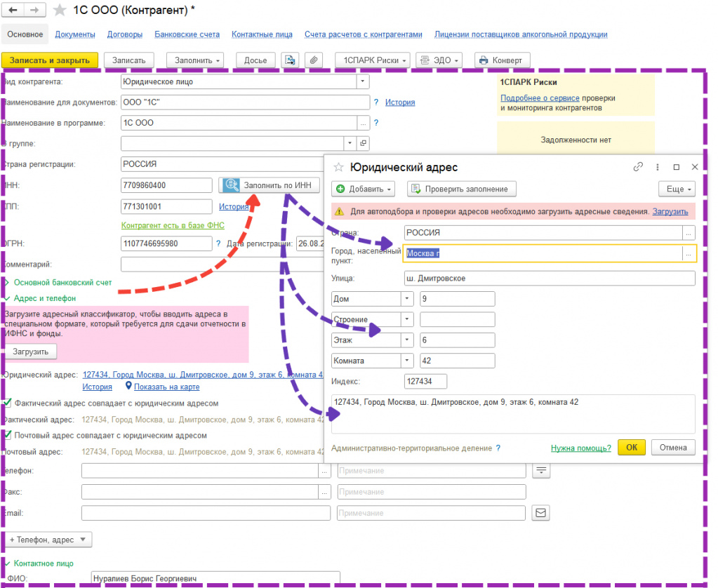The height and width of the screenshot is (588, 718).
Task: Add dialog to favorites with Юридический адрес star
Action: pos(338,167)
